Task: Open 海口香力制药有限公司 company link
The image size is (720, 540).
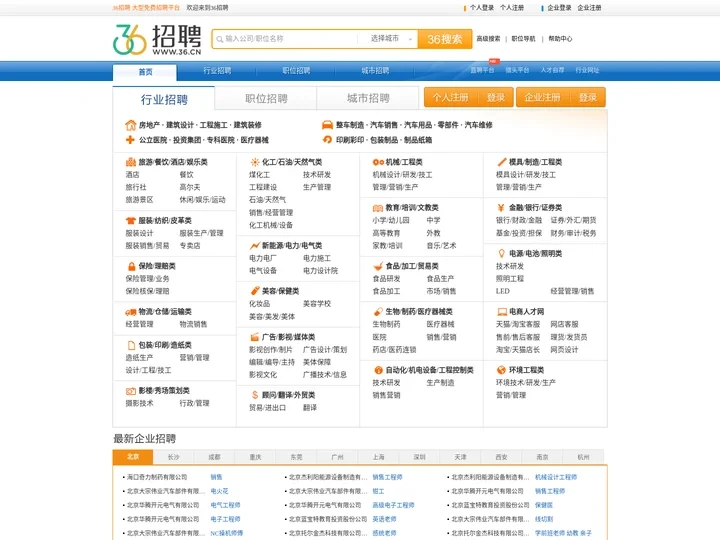Action: 157,477
